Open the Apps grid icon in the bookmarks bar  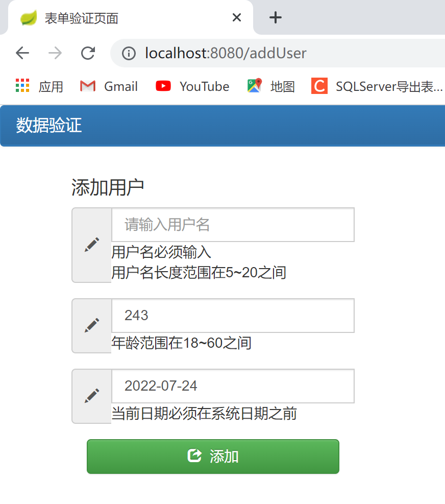pyautogui.click(x=22, y=85)
